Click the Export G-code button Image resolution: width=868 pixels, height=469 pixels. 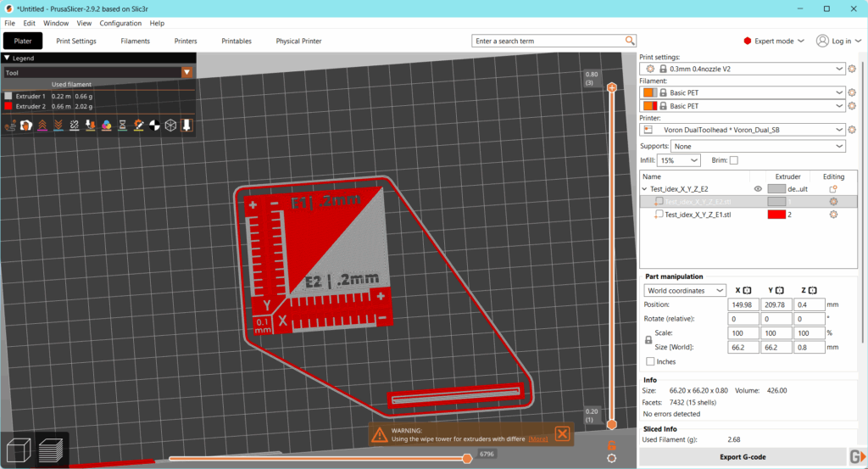(x=742, y=457)
